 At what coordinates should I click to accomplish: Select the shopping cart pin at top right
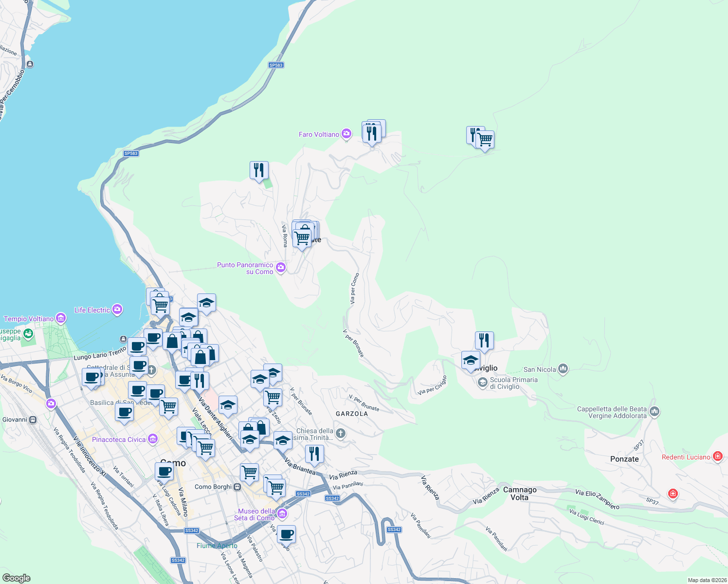click(485, 140)
